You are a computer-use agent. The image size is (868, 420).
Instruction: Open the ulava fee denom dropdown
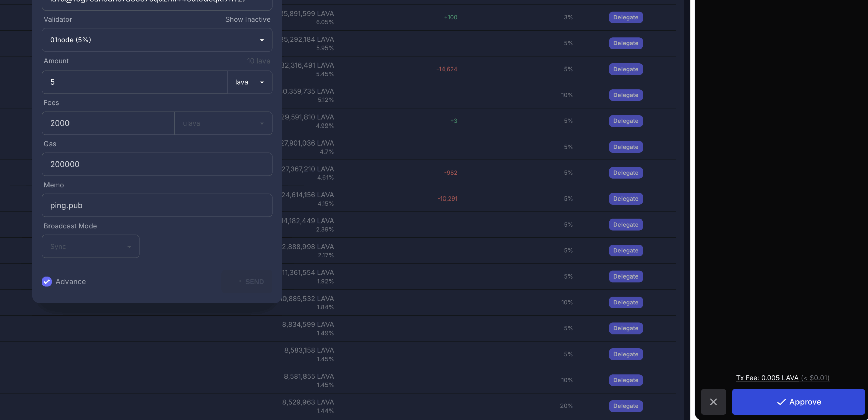coord(223,123)
